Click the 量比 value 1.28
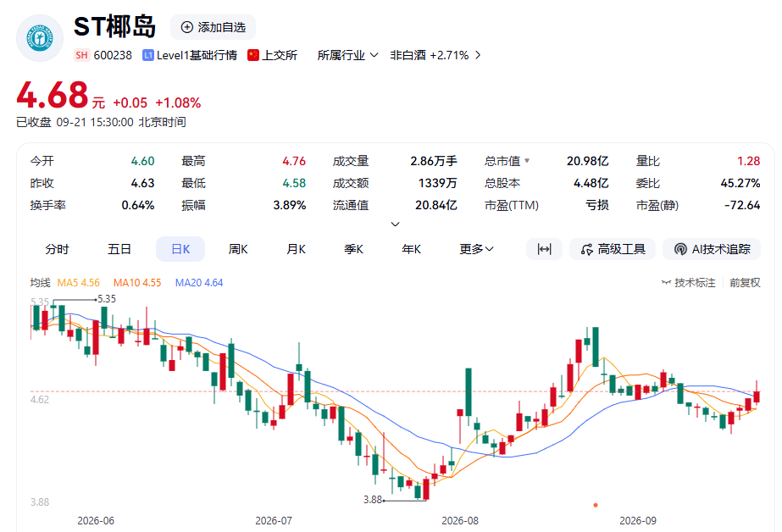The height and width of the screenshot is (532, 782). click(749, 161)
